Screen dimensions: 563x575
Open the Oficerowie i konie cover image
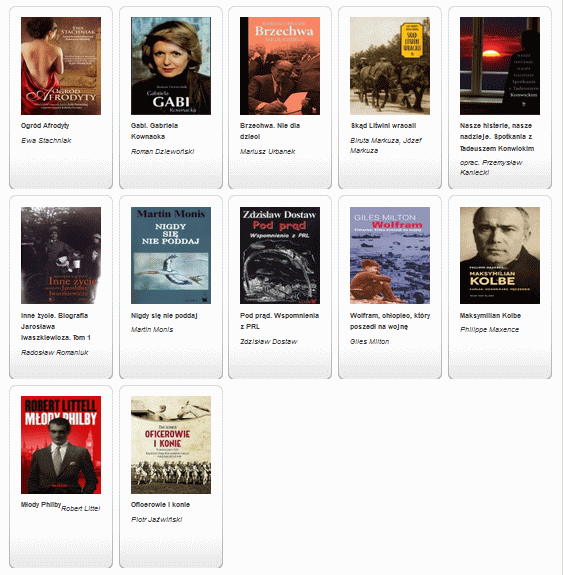(171, 445)
